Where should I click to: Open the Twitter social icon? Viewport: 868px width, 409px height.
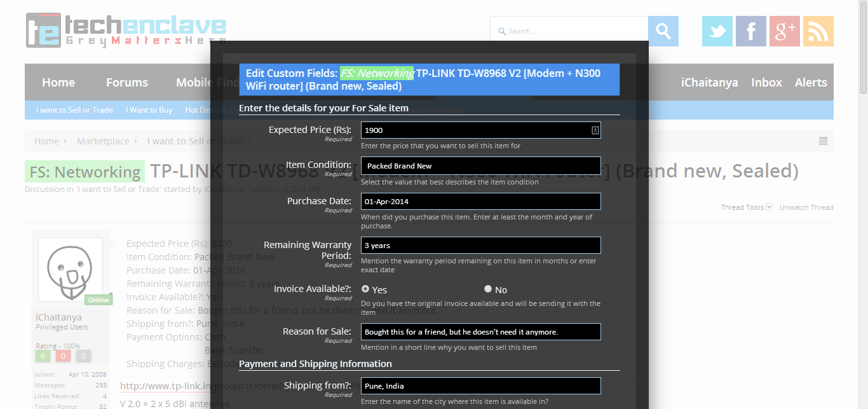(x=717, y=31)
